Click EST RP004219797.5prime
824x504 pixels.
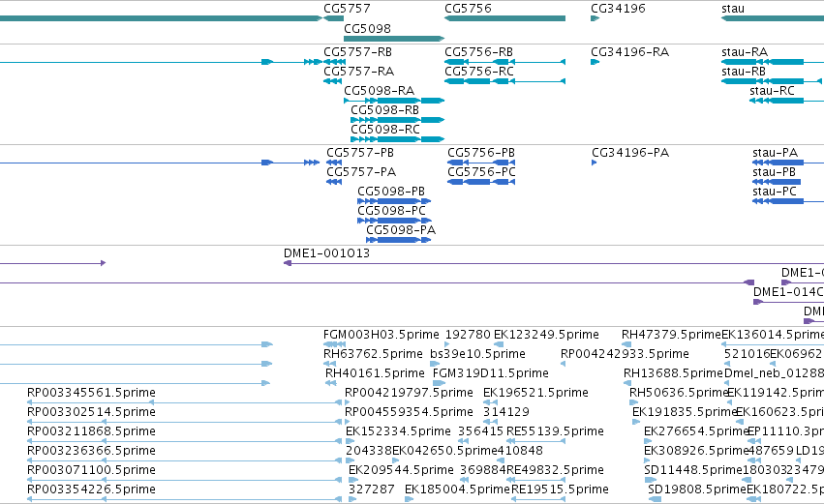coord(409,393)
